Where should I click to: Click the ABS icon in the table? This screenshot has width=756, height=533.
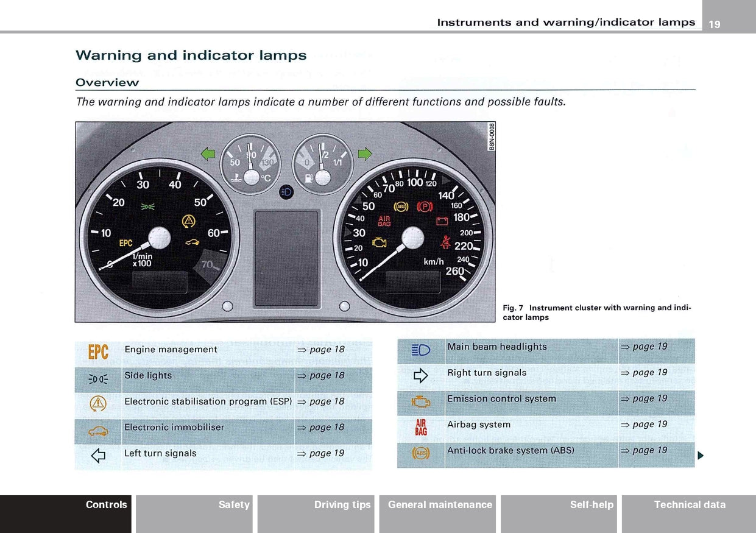tap(421, 453)
